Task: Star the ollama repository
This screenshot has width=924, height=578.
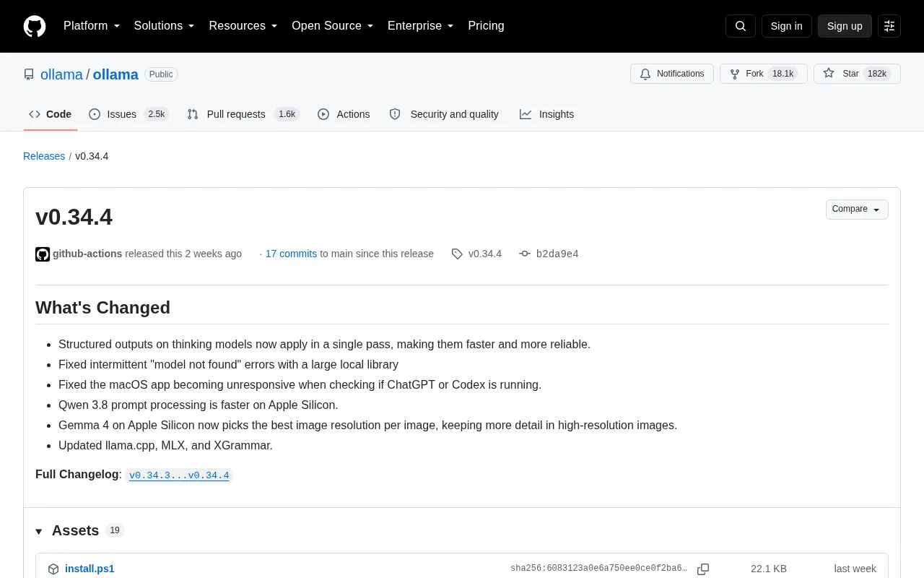Action: pos(857,74)
